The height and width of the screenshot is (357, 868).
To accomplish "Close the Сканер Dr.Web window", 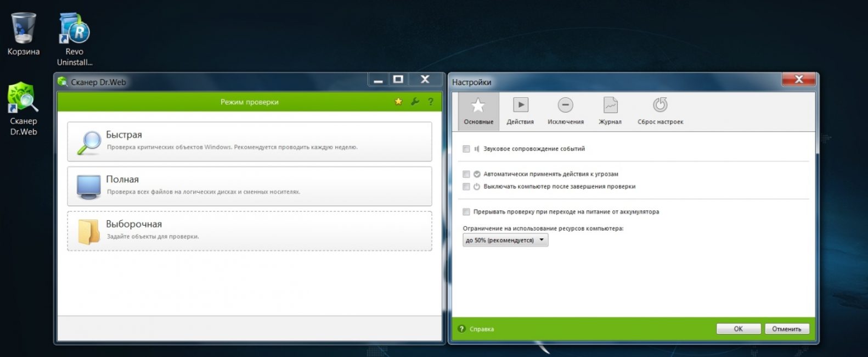I will (425, 80).
